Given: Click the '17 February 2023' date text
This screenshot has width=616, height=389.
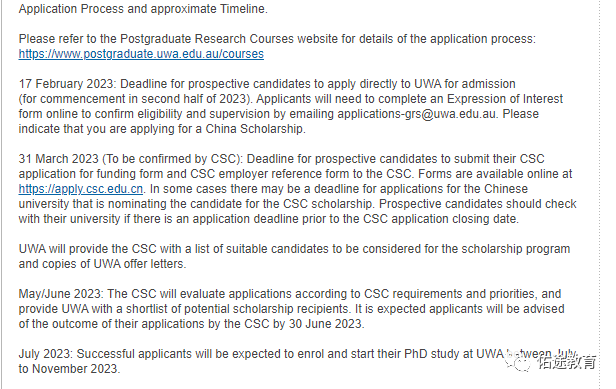Looking at the screenshot, I should pyautogui.click(x=66, y=84).
